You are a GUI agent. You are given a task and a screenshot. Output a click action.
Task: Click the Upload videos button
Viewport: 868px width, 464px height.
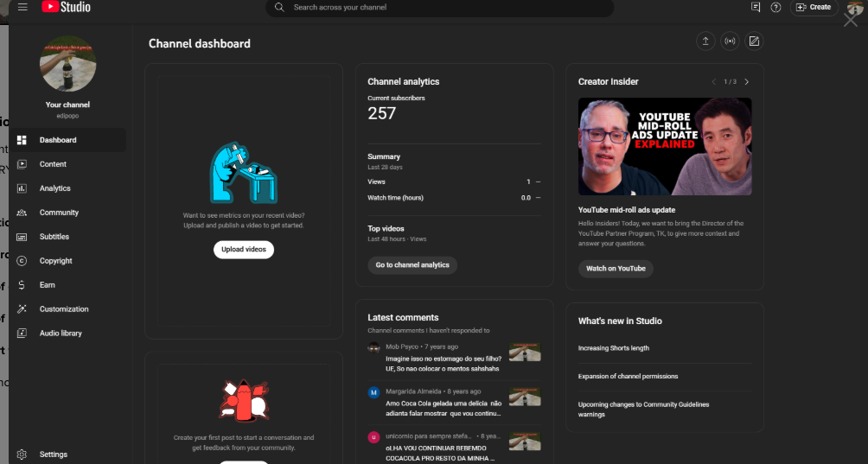pyautogui.click(x=244, y=250)
